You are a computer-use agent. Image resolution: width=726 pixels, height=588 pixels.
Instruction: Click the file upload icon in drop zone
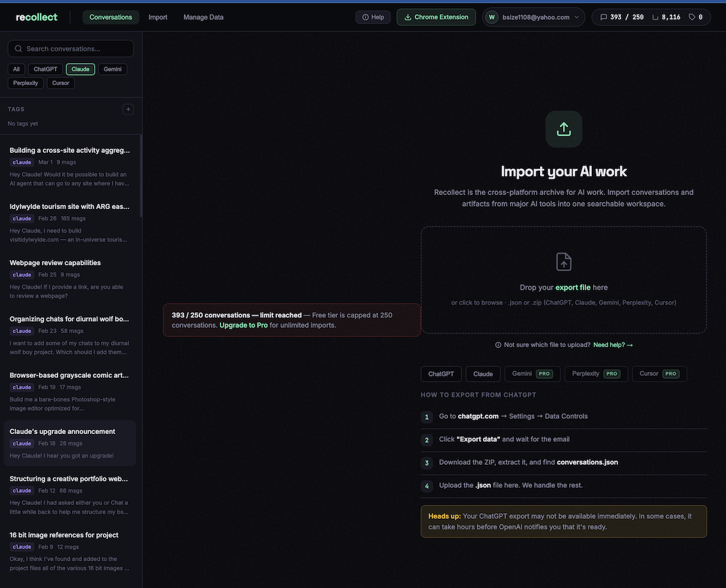tap(564, 262)
